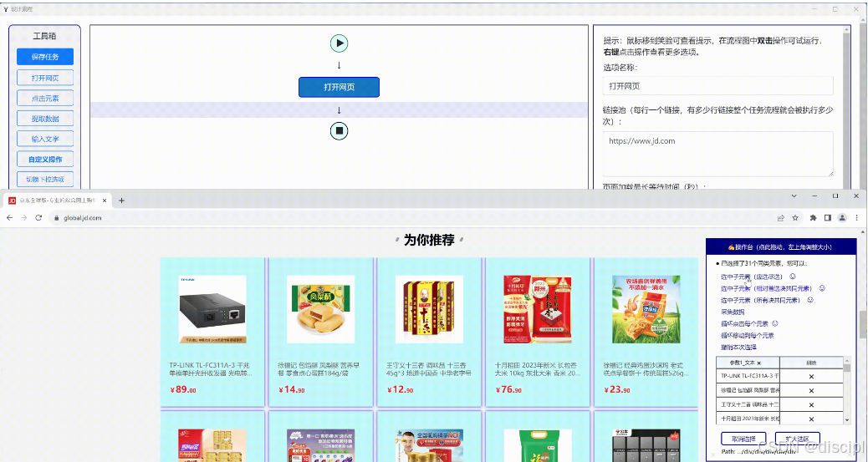
Task: Delete the 王守义十三香 table row
Action: 811,405
